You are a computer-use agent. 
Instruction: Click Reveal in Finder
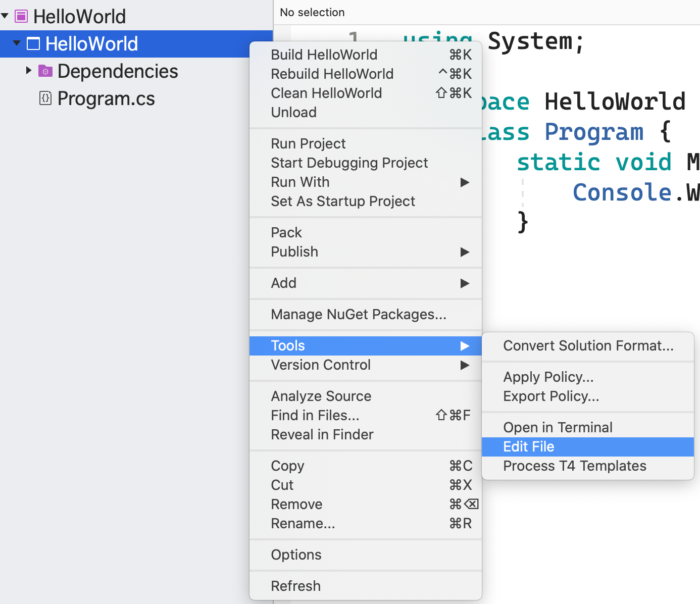[322, 434]
